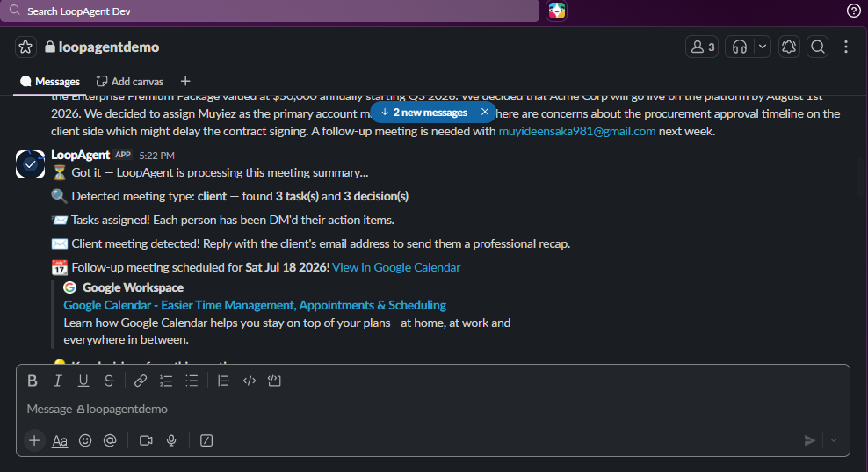Image resolution: width=868 pixels, height=472 pixels.
Task: Open the emoji picker
Action: coord(85,440)
